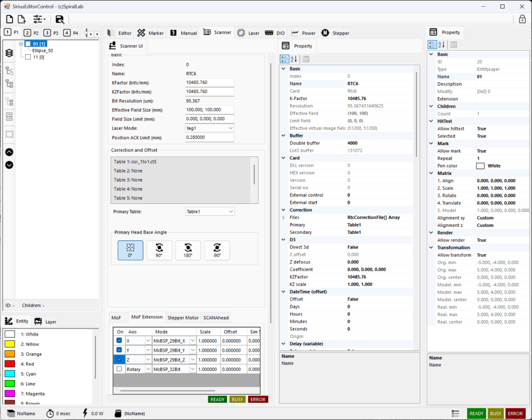Open the SCANAhead tab

pyautogui.click(x=216, y=318)
